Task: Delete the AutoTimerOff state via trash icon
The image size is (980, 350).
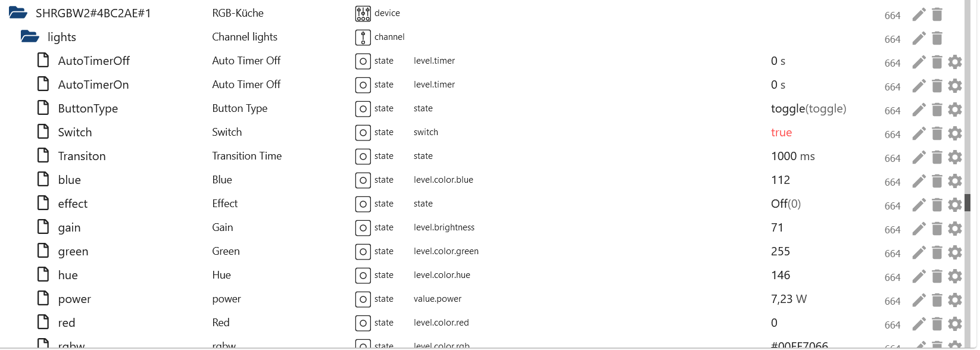Action: 937,62
